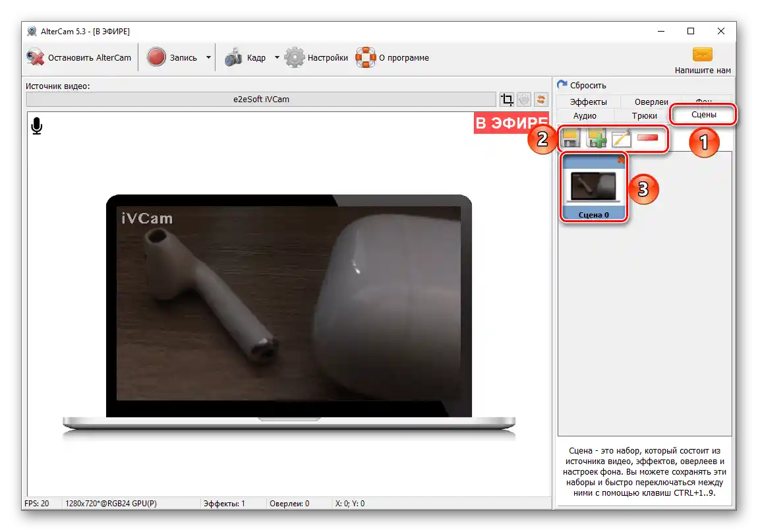Click the save scene floppy disk icon

point(570,139)
